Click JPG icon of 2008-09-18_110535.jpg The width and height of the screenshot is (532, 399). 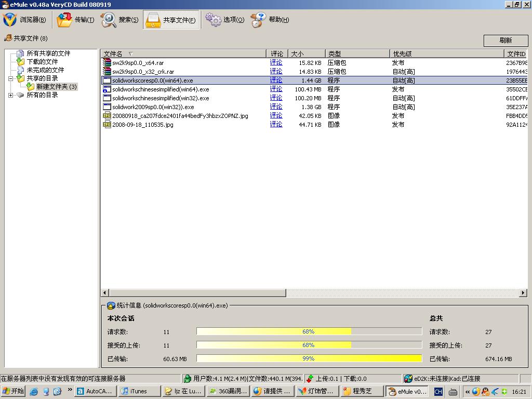(x=107, y=125)
